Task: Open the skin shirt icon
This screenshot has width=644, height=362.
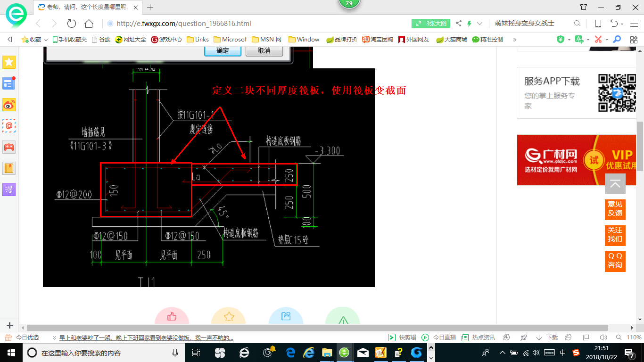Action: pos(584,7)
